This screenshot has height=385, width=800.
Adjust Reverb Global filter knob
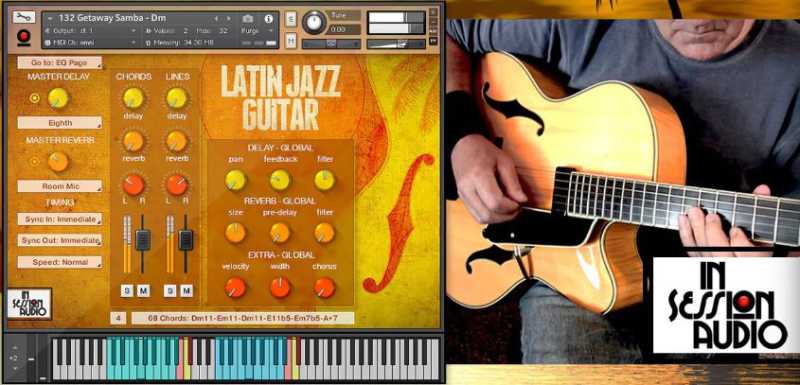[x=324, y=233]
